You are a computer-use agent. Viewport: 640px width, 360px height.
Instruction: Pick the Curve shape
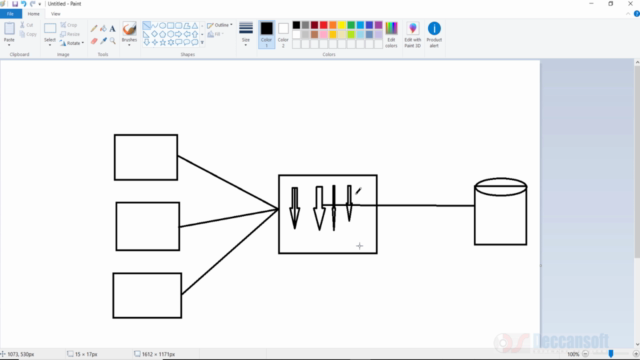coord(155,26)
